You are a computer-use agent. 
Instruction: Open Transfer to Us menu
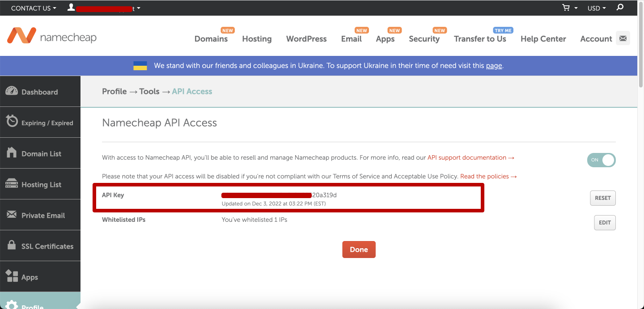[480, 39]
